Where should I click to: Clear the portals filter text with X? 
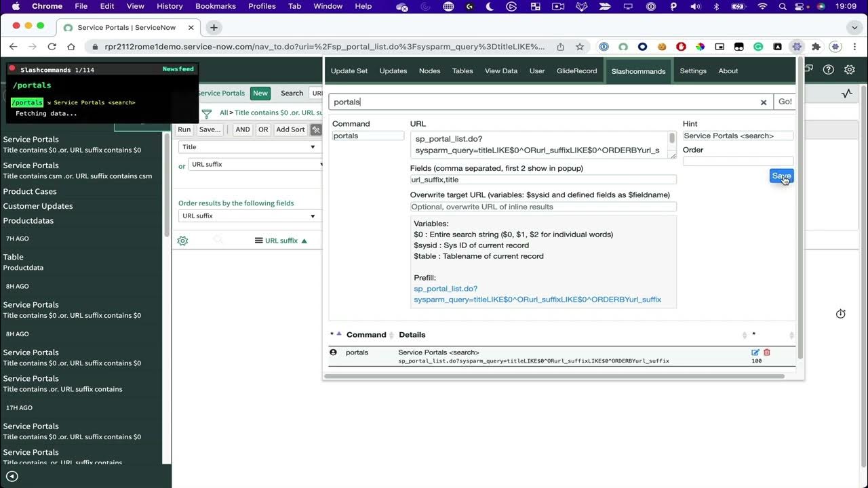(764, 102)
